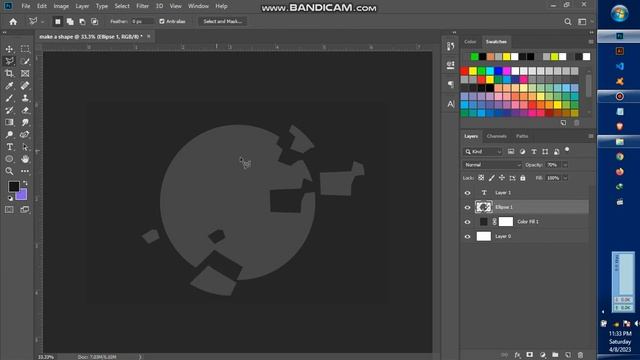Select the Ellipse shape tool

9,159
